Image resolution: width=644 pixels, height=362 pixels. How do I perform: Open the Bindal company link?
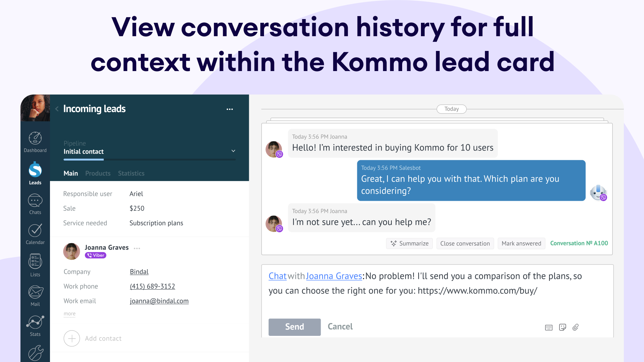pos(139,272)
